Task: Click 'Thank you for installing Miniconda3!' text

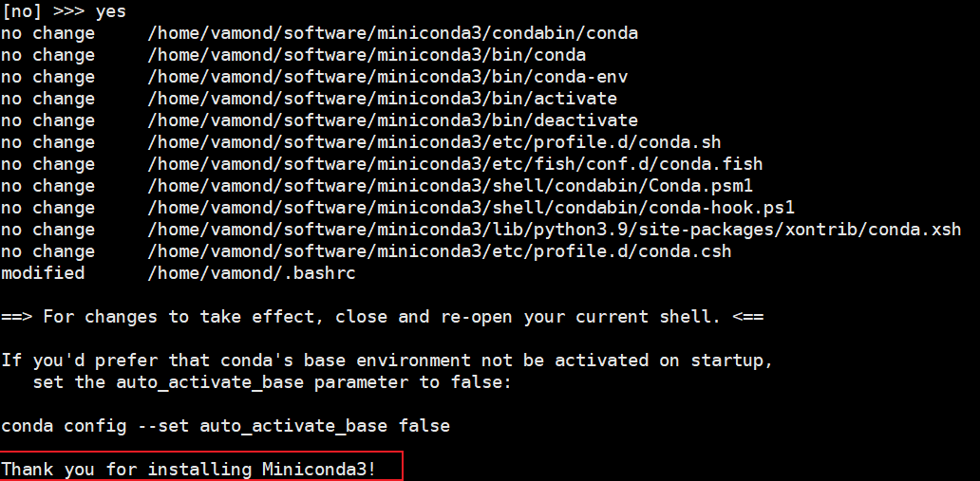Action: click(x=189, y=469)
